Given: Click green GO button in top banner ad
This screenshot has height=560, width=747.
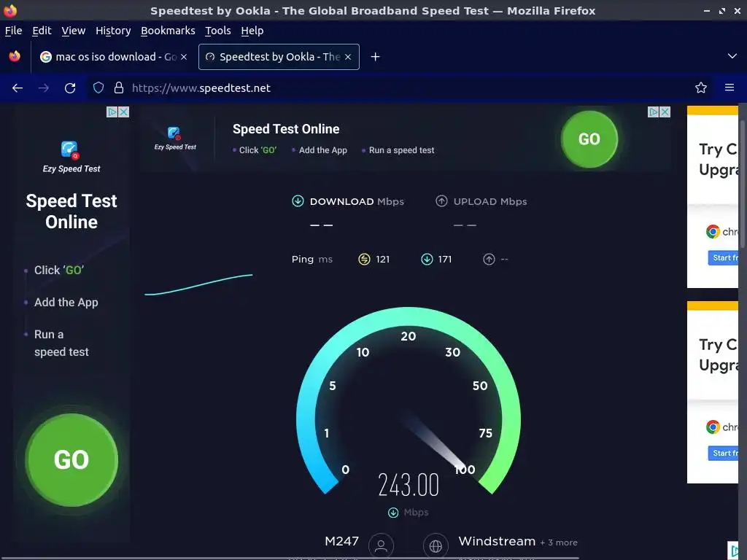Looking at the screenshot, I should [589, 139].
